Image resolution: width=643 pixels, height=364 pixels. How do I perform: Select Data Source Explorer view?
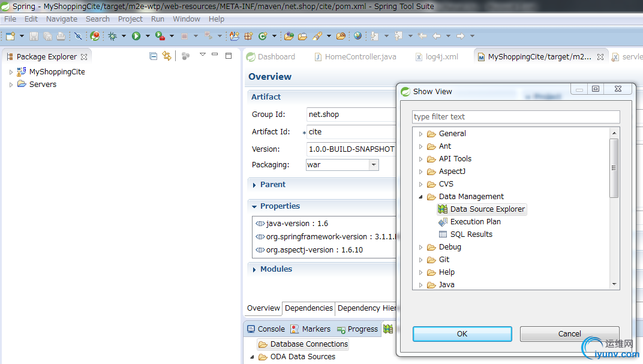[482, 209]
